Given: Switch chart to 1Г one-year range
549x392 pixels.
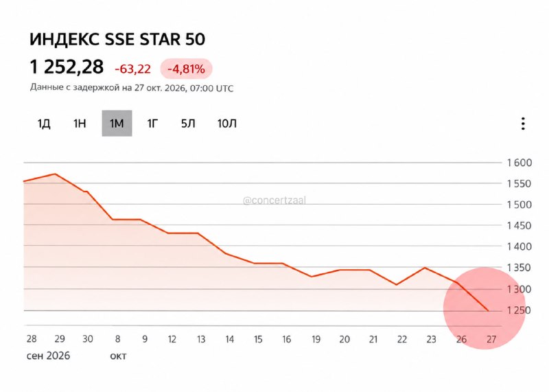Looking at the screenshot, I should pyautogui.click(x=152, y=124).
